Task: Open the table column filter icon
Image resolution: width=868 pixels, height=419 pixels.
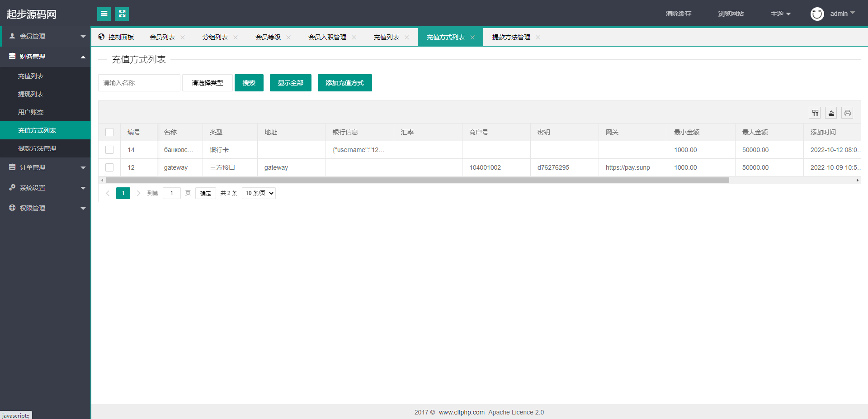Action: [x=815, y=113]
